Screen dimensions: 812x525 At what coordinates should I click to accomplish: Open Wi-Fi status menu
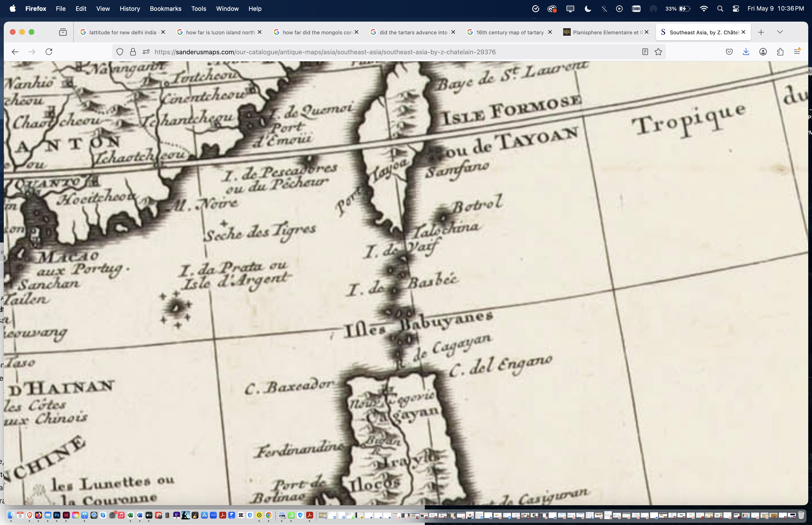[704, 8]
